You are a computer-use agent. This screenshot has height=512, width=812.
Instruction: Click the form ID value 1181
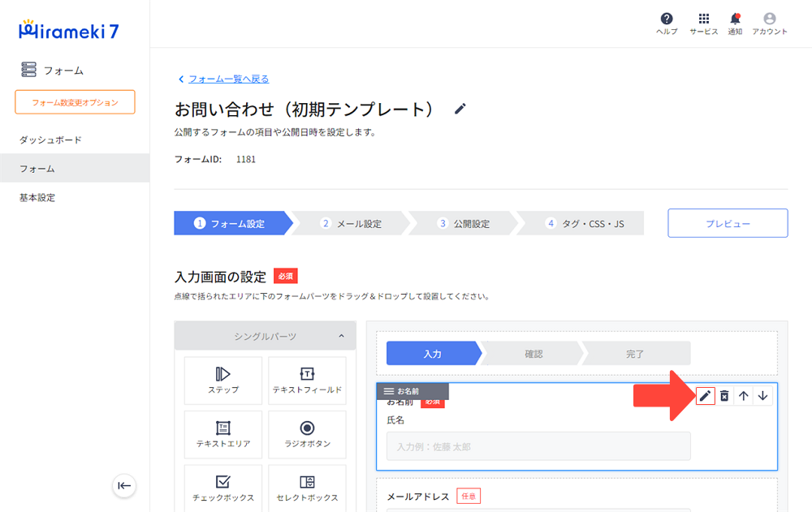point(246,159)
